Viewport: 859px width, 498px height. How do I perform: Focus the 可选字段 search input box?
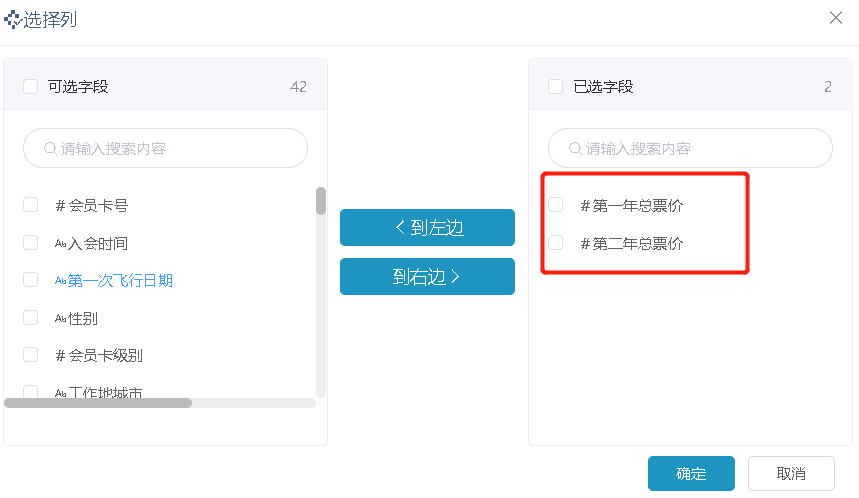click(x=165, y=148)
